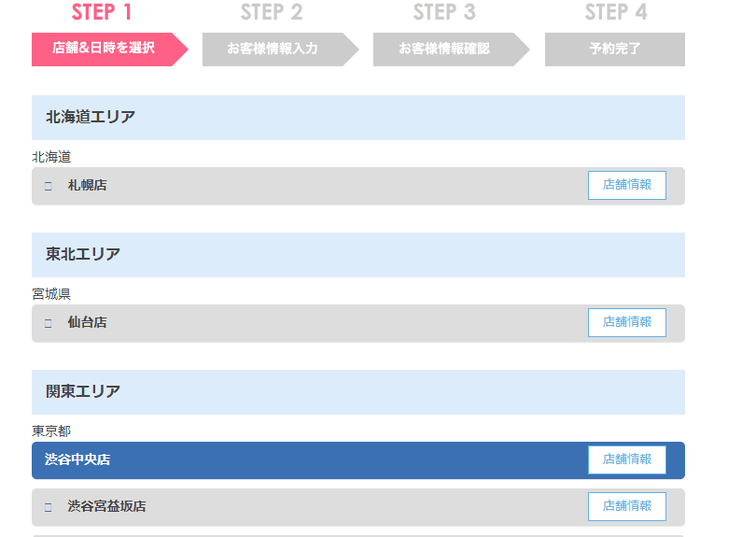This screenshot has width=756, height=537.
Task: Open 店舗情報 for 仙台店
Action: tap(626, 322)
